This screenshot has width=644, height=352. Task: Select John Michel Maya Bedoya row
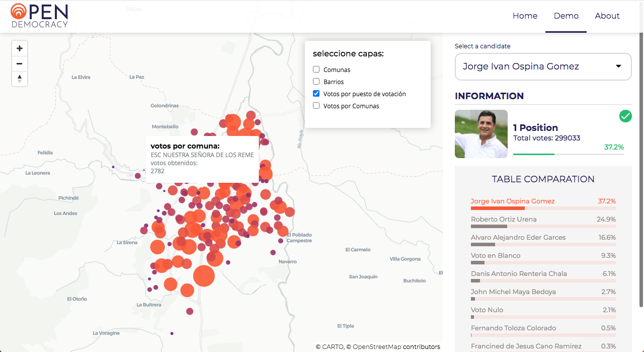coord(543,295)
